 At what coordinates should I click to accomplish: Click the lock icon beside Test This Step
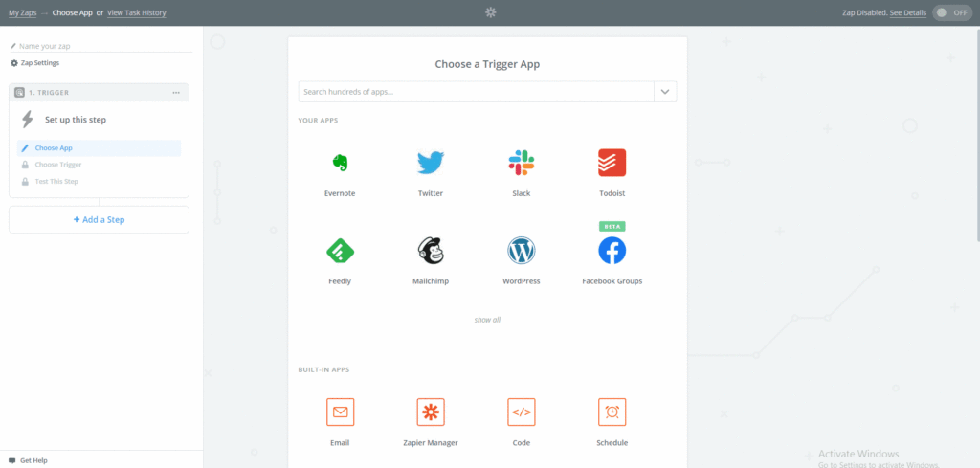click(25, 182)
